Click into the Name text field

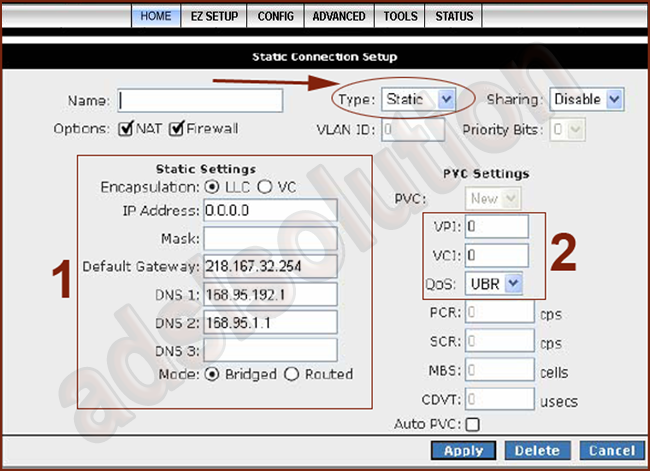[x=200, y=101]
